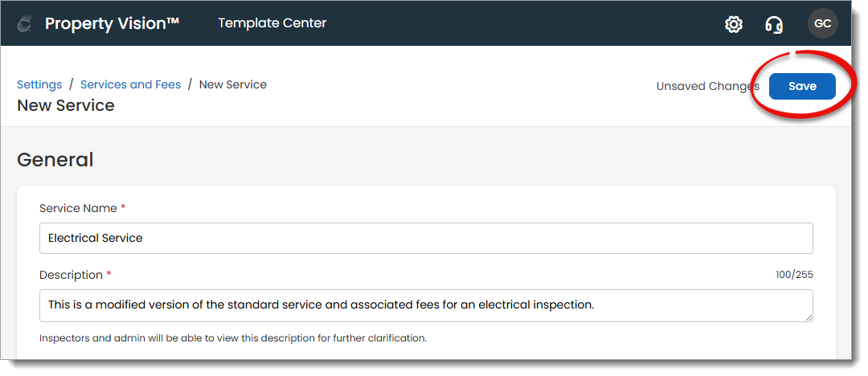The width and height of the screenshot is (868, 376).
Task: Click the Service Name field label
Action: pos(77,208)
